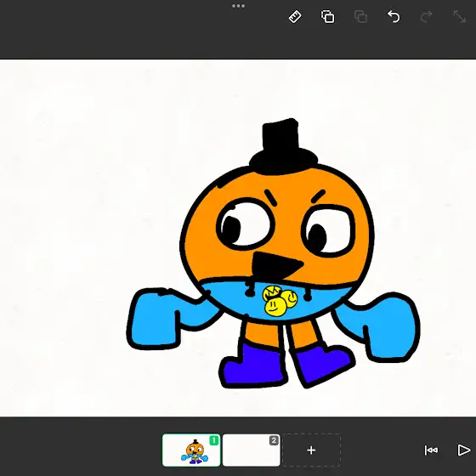Undo the last stroke
The height and width of the screenshot is (476, 476).
394,17
